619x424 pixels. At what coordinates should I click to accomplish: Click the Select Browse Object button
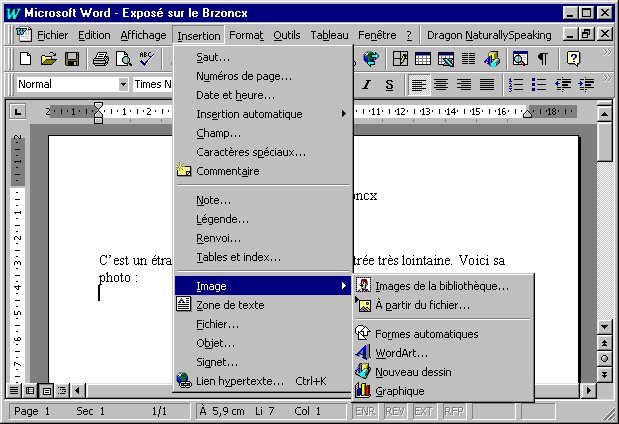pos(604,359)
